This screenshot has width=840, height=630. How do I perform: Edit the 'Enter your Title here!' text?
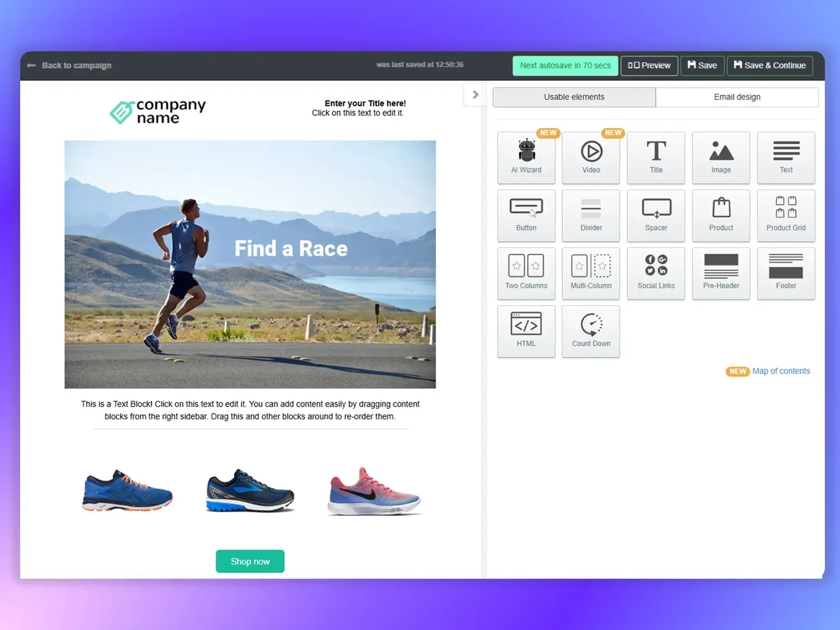point(365,103)
